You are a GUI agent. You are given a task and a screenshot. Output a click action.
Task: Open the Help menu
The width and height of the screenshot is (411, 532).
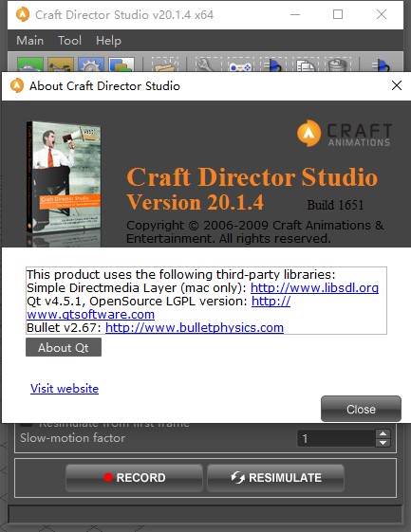pyautogui.click(x=108, y=41)
